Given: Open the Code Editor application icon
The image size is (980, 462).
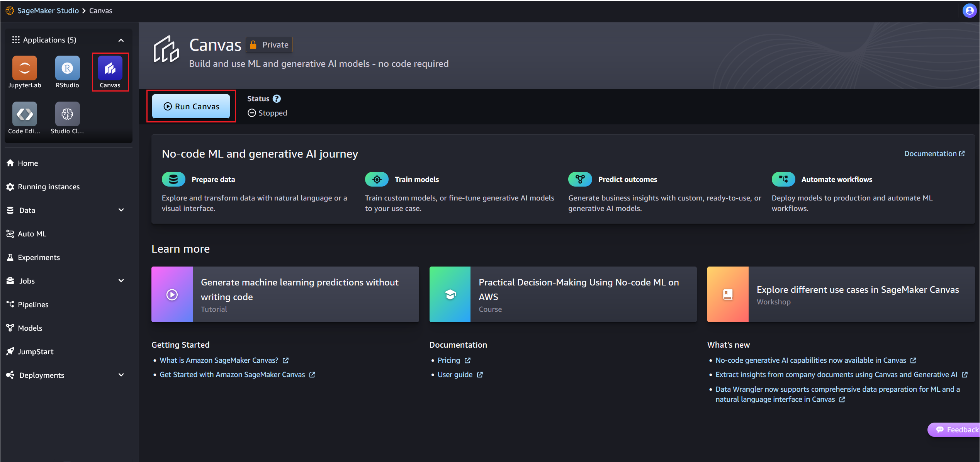Looking at the screenshot, I should coord(25,114).
